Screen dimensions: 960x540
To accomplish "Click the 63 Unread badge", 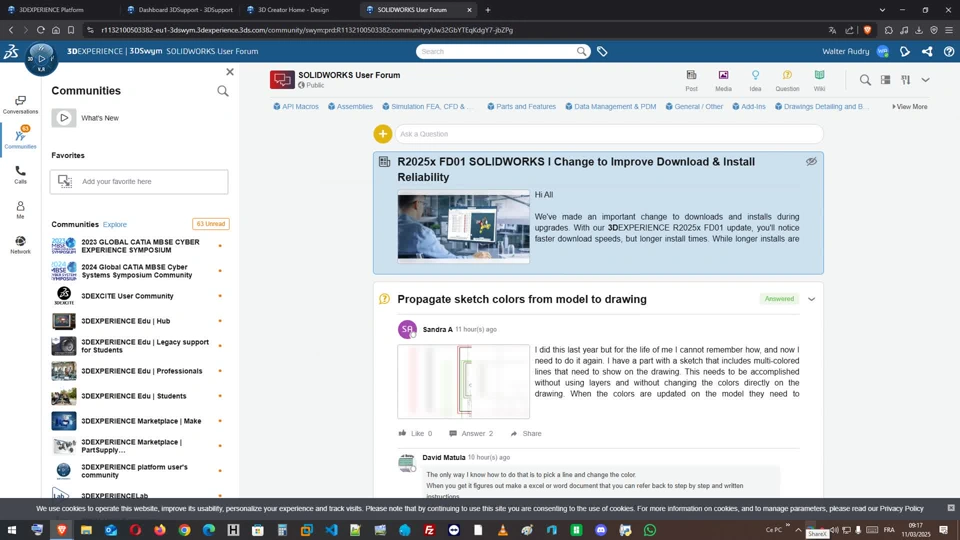I will click(x=211, y=224).
